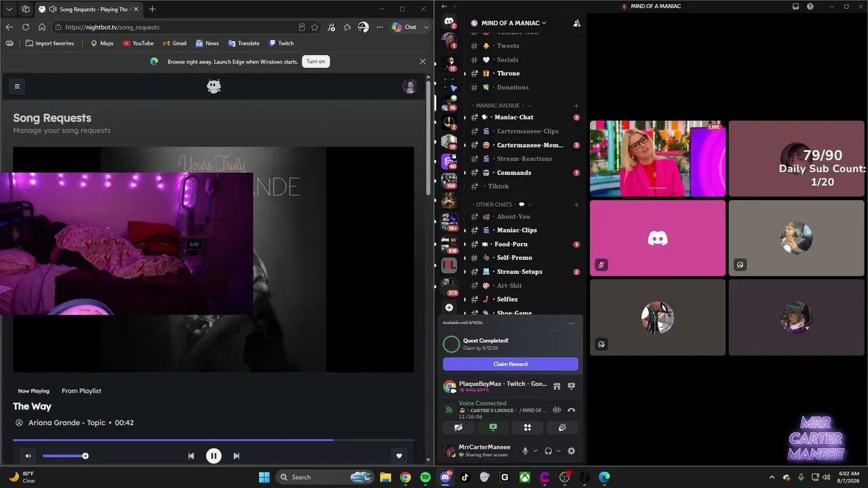This screenshot has height=488, width=868.
Task: Open the Windows Start menu
Action: point(264,477)
